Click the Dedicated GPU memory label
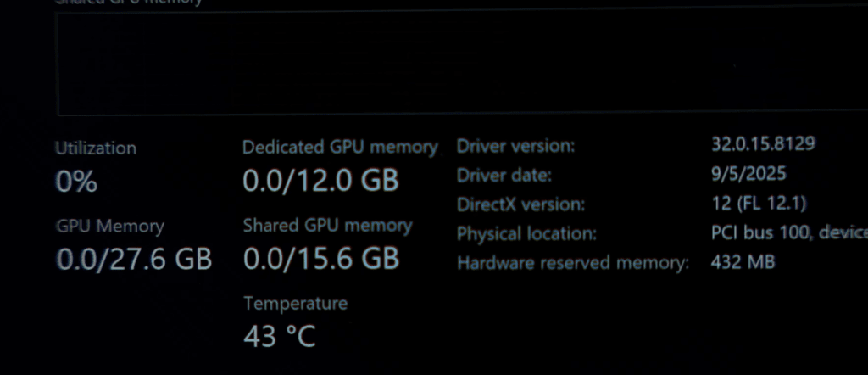This screenshot has width=868, height=375. coord(340,147)
